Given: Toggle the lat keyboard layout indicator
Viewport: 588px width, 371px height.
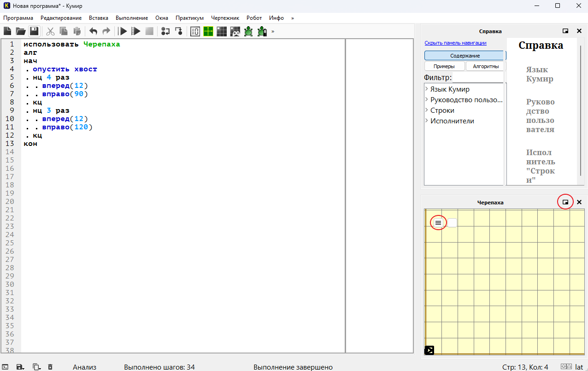Looking at the screenshot, I should 579,367.
